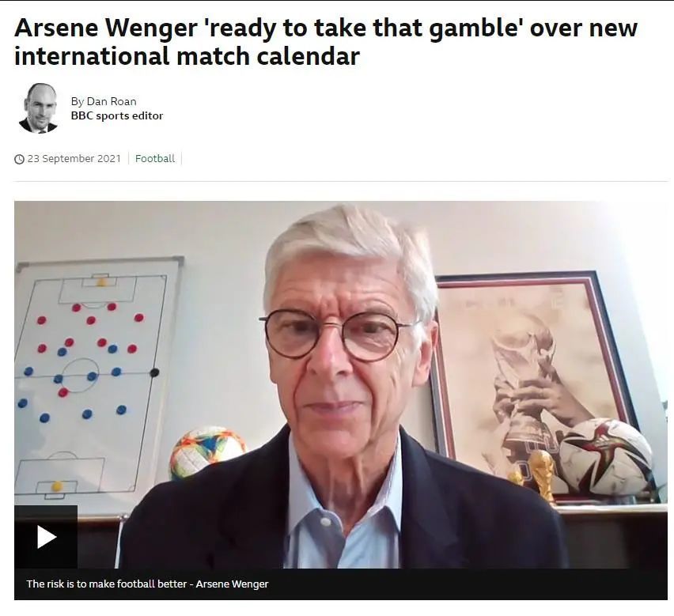
Task: Click the small gold trophy replica
Action: [542, 474]
